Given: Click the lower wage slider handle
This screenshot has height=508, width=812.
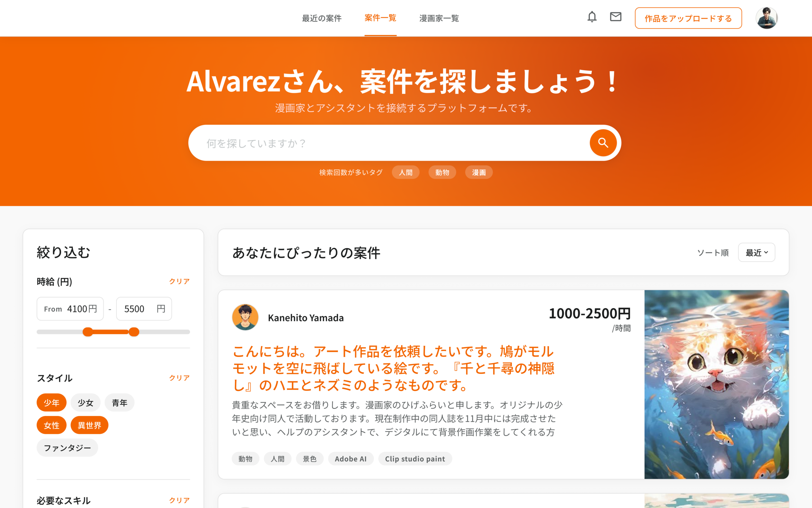Looking at the screenshot, I should point(88,332).
